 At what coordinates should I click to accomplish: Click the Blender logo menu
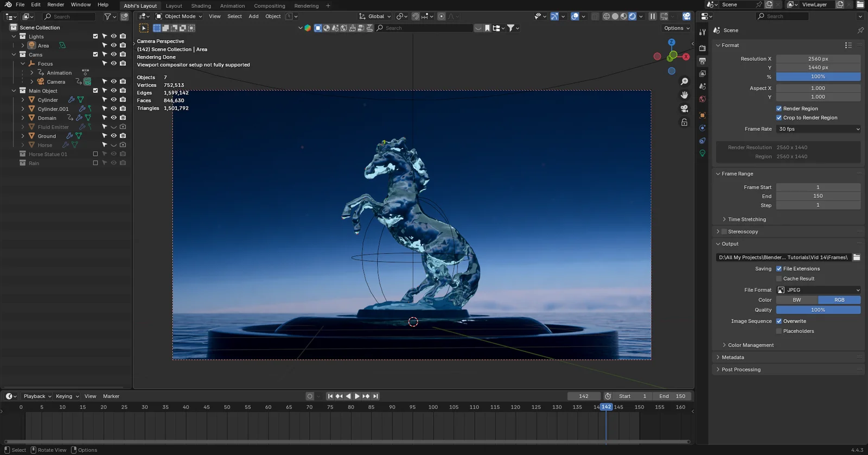(x=8, y=4)
